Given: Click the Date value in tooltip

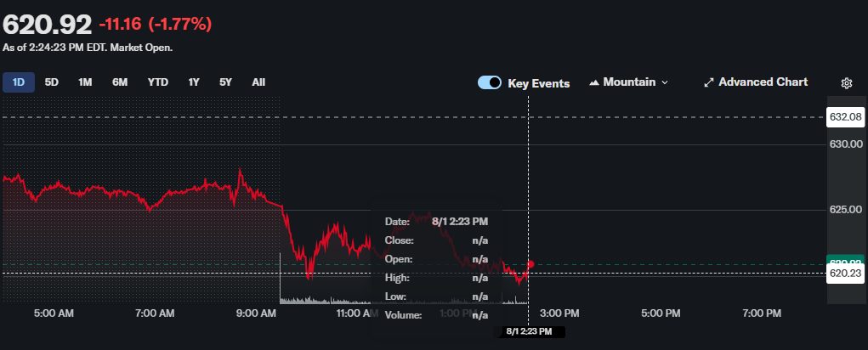Looking at the screenshot, I should [461, 222].
